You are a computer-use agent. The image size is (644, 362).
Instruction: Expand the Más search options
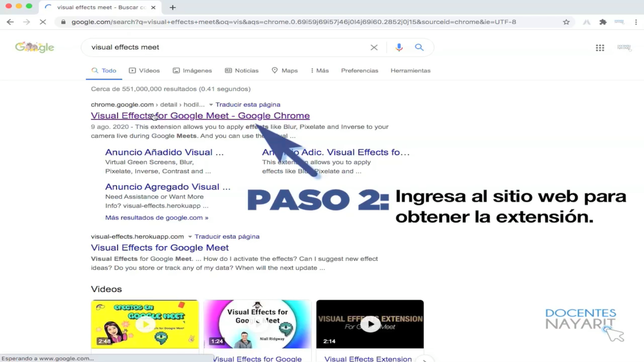click(x=320, y=71)
